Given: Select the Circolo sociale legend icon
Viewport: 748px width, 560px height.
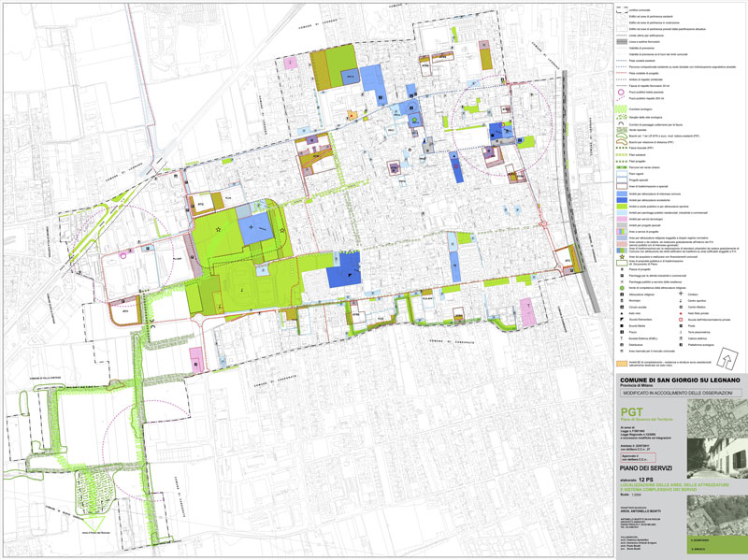Looking at the screenshot, I should tap(622, 308).
